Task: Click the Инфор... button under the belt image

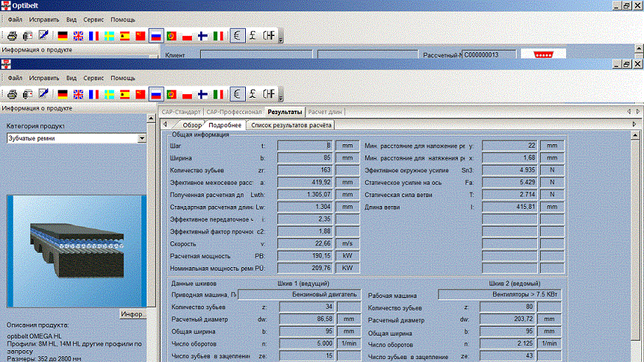Action: [132, 314]
